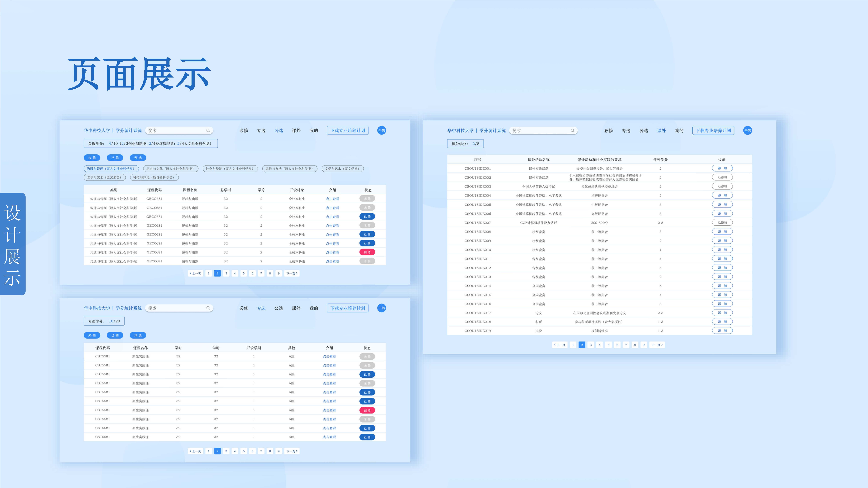Go to page 5 in the 课外学分 page pagination
The height and width of the screenshot is (488, 868).
608,345
